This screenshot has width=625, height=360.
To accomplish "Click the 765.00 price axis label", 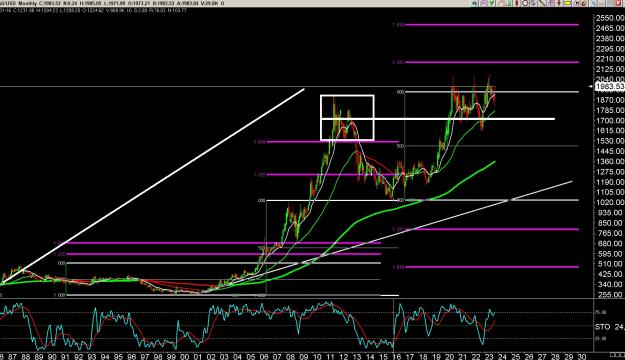I will (610, 233).
